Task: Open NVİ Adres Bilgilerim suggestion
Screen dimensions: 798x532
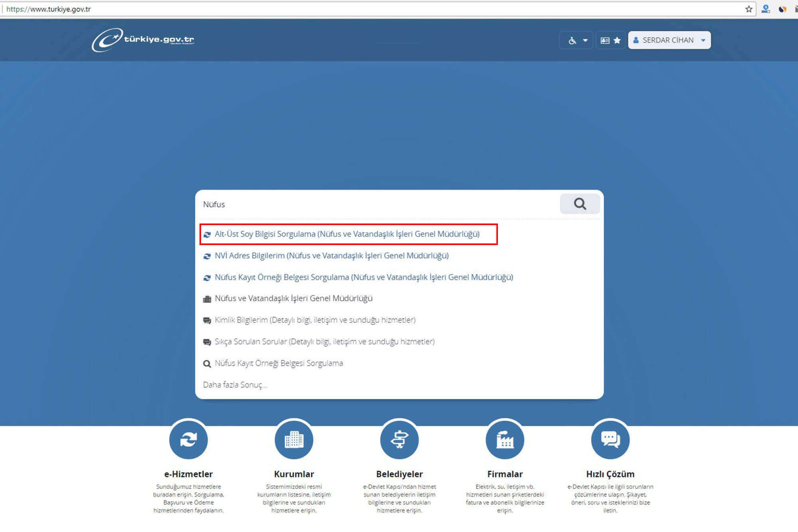Action: [x=332, y=256]
